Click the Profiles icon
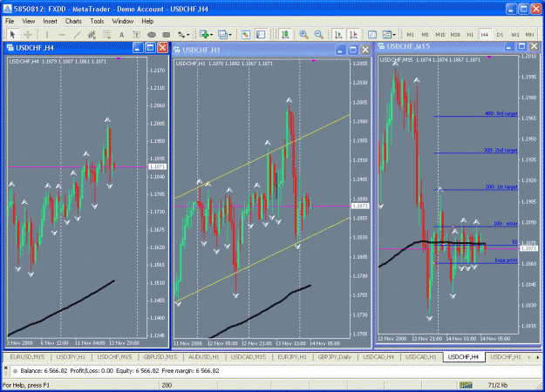 [x=222, y=34]
